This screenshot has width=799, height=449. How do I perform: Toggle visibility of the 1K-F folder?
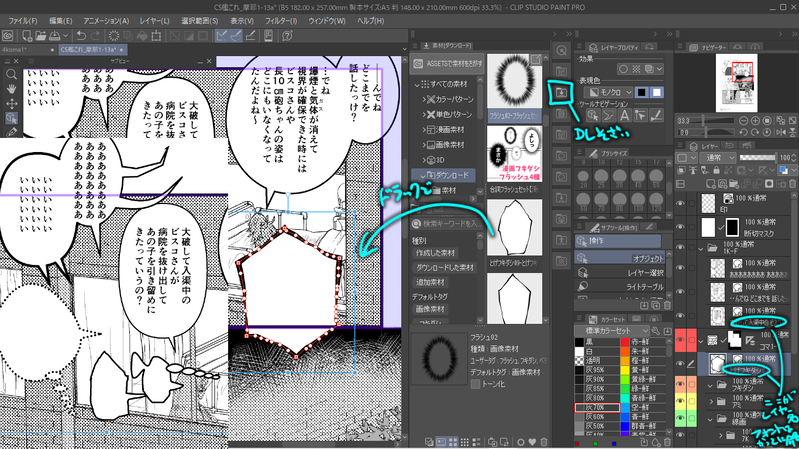click(x=680, y=248)
